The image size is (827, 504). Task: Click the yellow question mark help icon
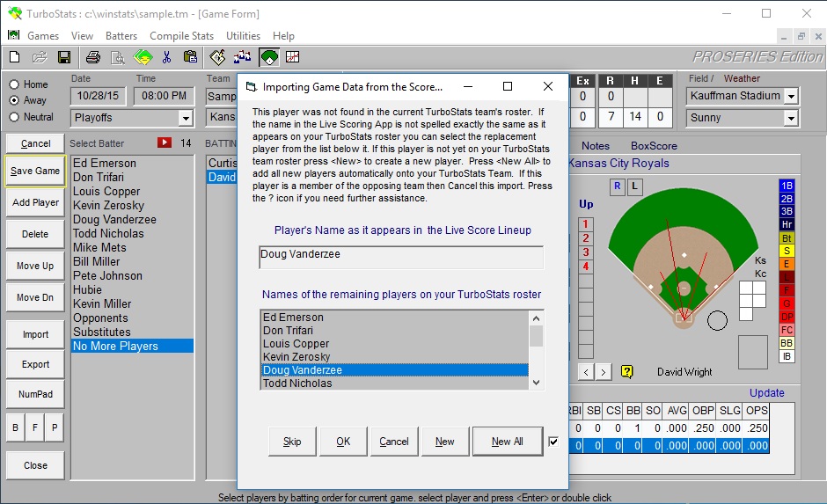pos(626,372)
